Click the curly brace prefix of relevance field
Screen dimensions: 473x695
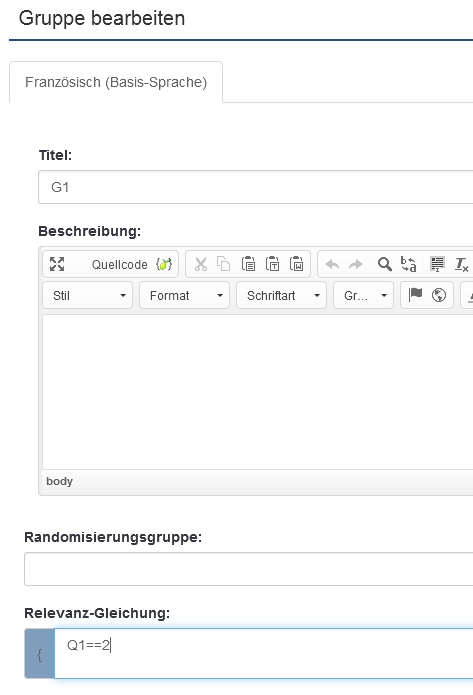pos(39,654)
